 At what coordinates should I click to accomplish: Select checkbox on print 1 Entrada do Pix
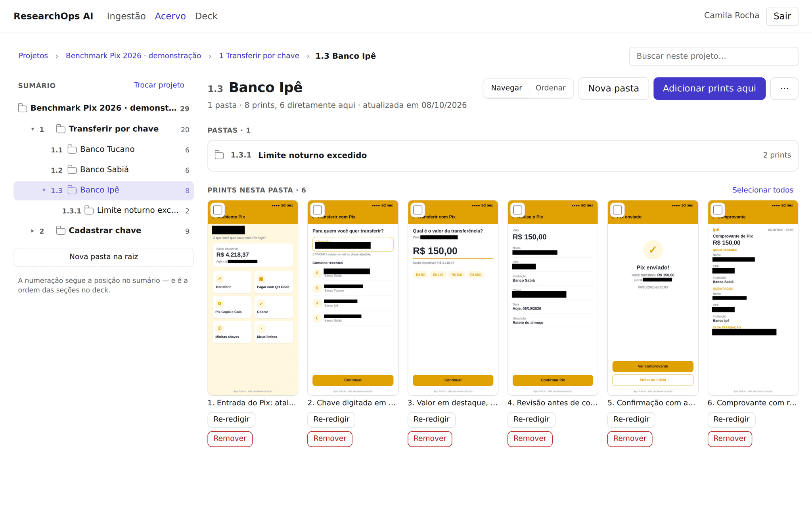point(218,210)
